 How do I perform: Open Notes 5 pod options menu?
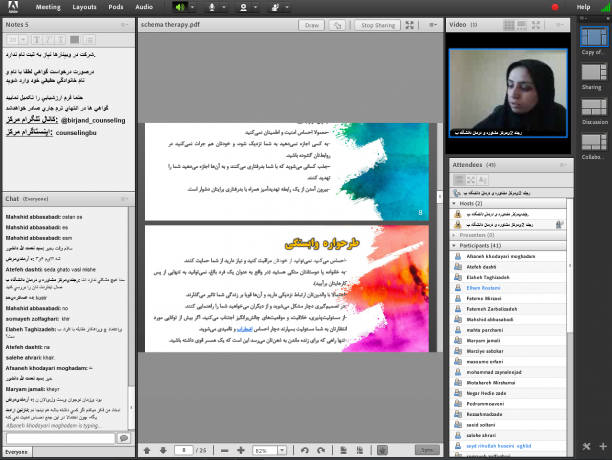(x=124, y=25)
